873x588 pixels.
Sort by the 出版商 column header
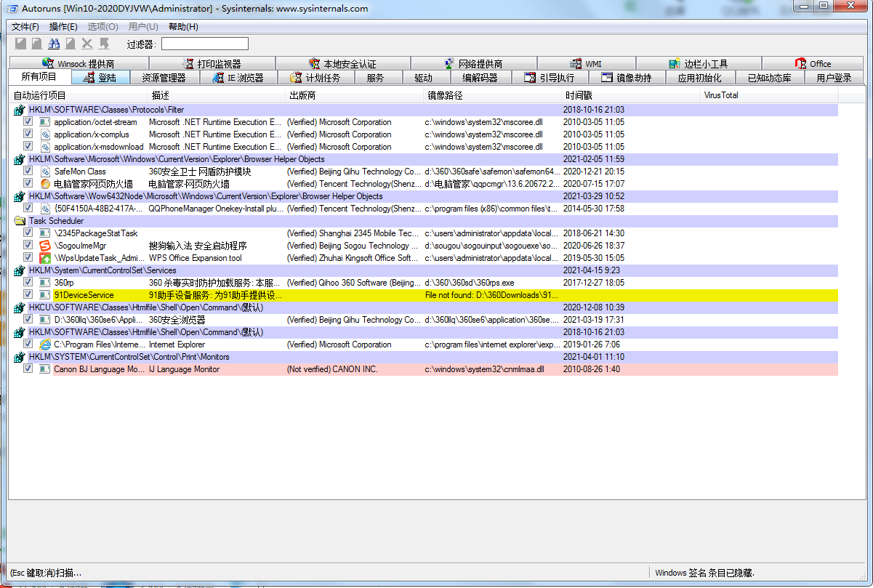[355, 95]
